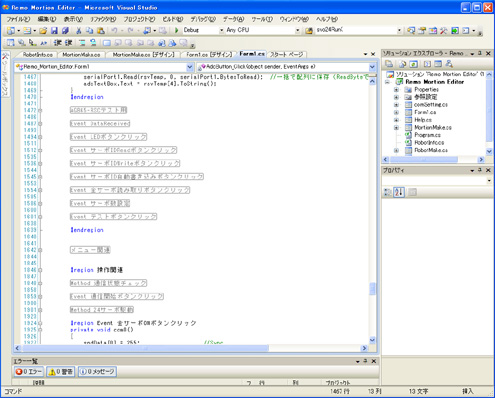The height and width of the screenshot is (398, 495).
Task: Click the Find in Files icon beside the search box
Action: 309,31
